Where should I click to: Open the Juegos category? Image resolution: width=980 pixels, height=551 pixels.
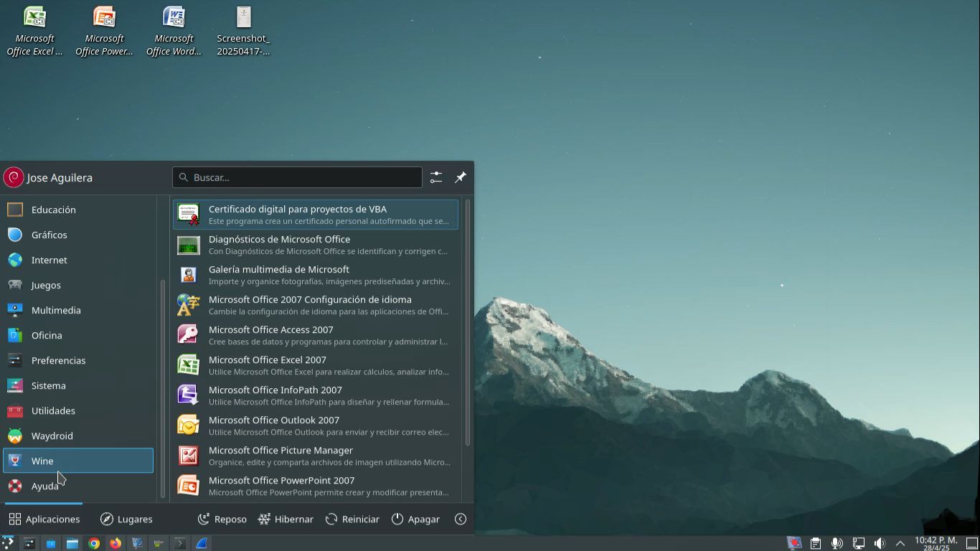point(78,285)
